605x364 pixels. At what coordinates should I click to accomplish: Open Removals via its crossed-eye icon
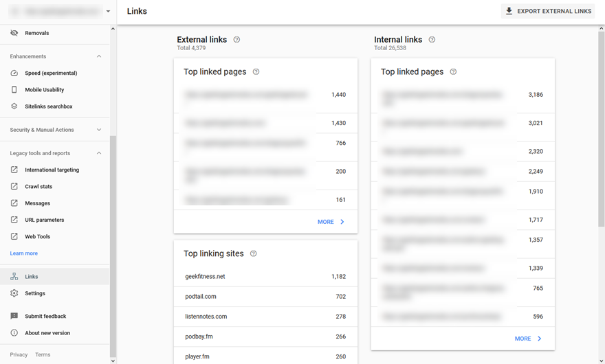point(14,33)
